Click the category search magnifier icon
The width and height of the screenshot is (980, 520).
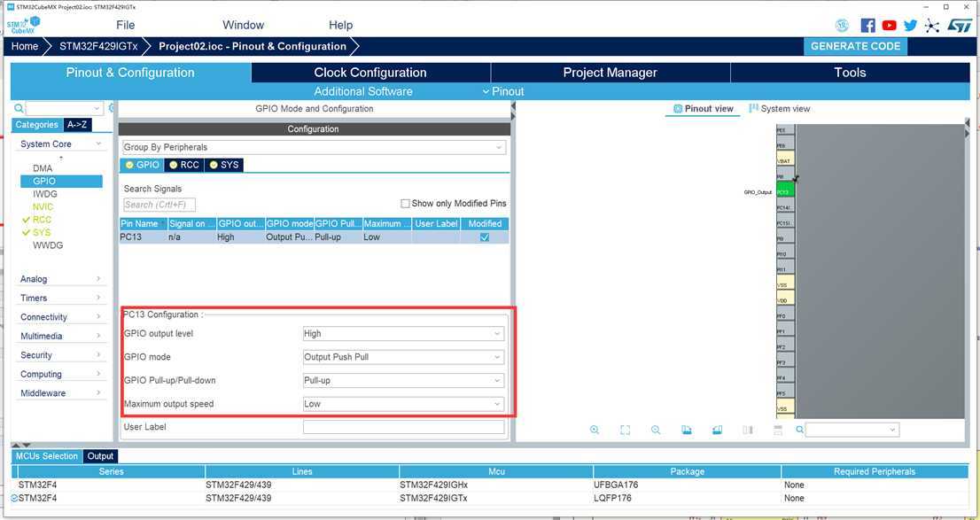pyautogui.click(x=19, y=109)
